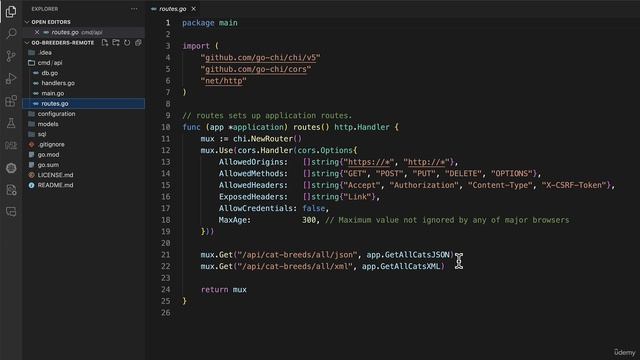This screenshot has height=360, width=640.
Task: Click the https://* link in AllowedOrigins
Action: [369, 162]
